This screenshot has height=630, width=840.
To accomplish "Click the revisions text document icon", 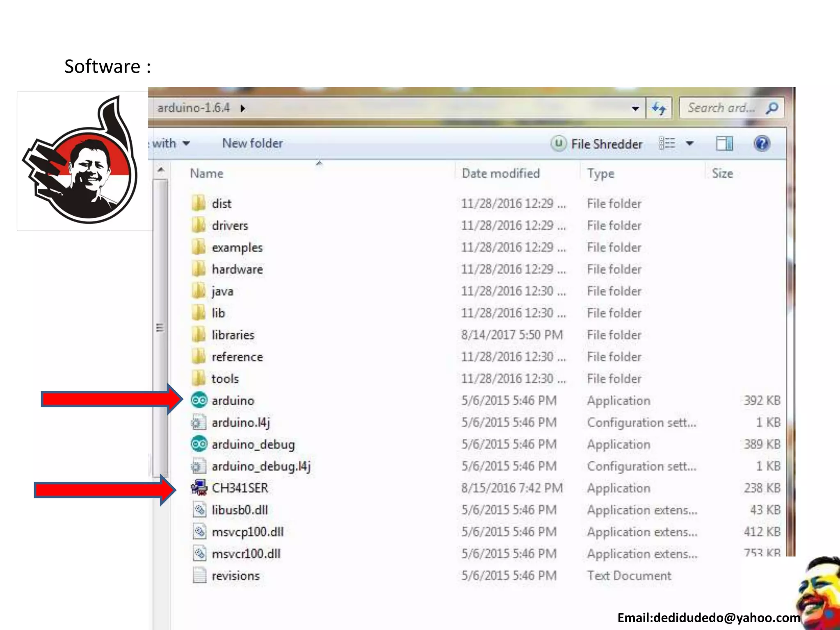I will pos(199,575).
